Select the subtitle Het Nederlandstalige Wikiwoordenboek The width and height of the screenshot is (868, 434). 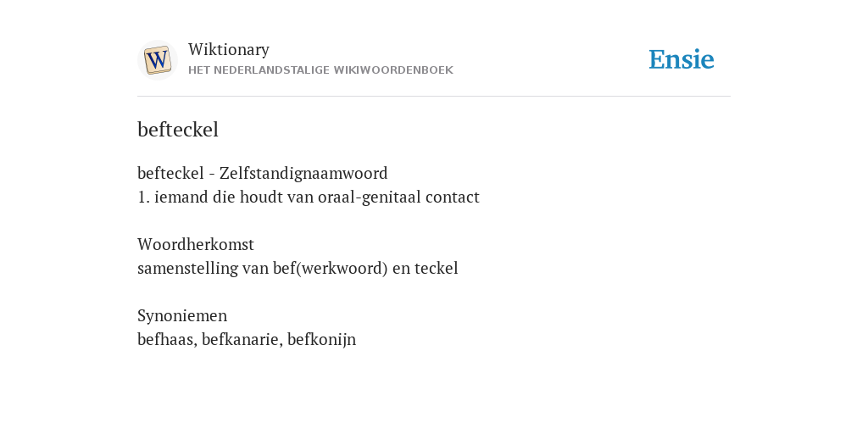click(x=320, y=70)
